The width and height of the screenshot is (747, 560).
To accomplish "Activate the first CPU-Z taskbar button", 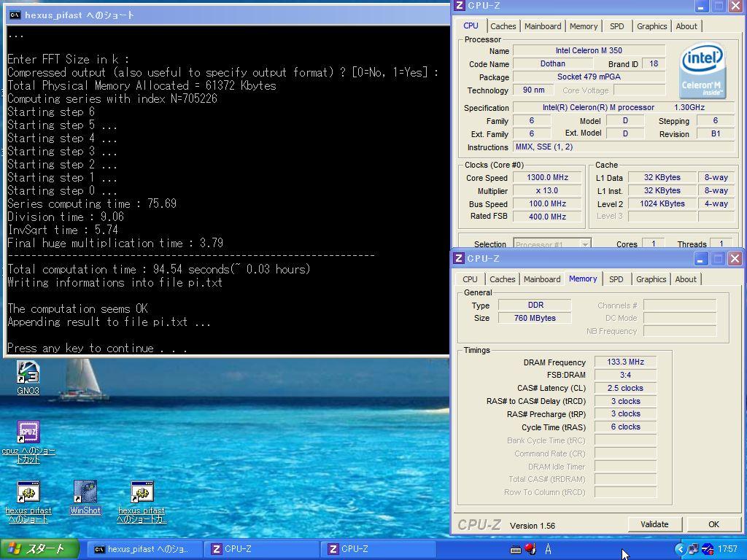I will [x=263, y=549].
